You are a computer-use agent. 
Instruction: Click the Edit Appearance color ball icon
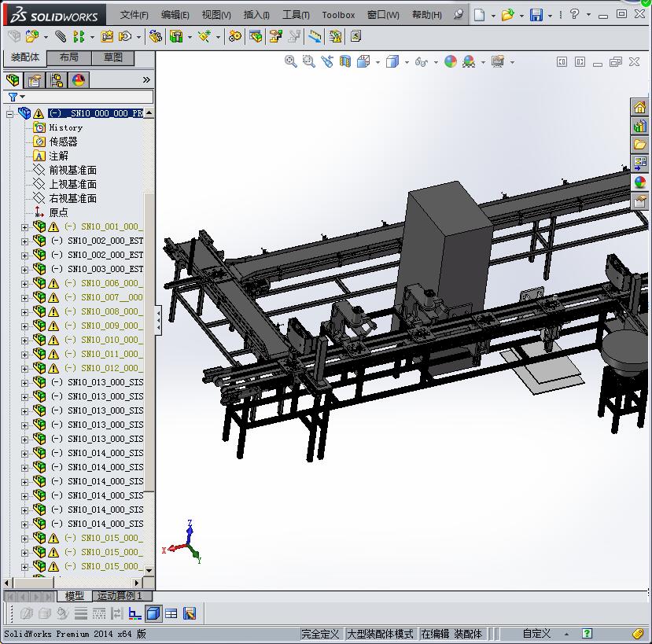451,61
